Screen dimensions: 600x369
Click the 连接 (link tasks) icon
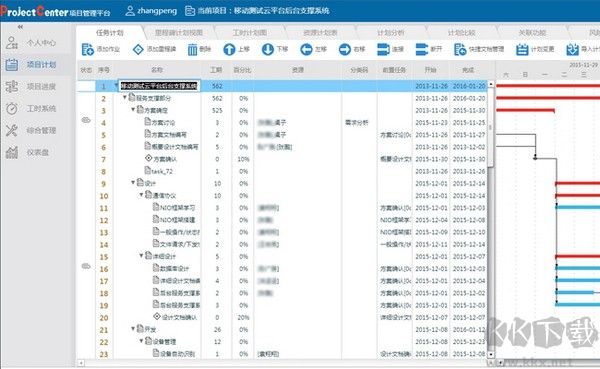pyautogui.click(x=383, y=49)
